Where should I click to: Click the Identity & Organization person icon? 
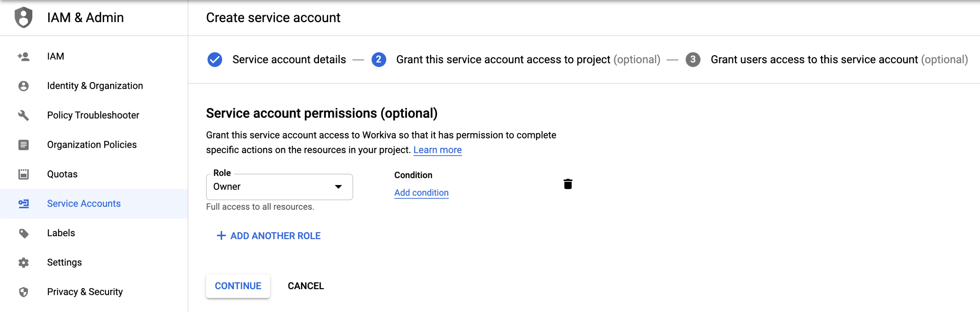tap(24, 86)
